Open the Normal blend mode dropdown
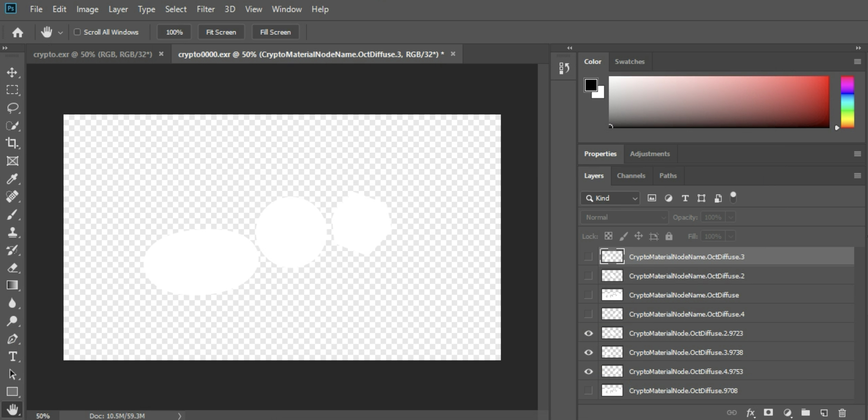868x420 pixels. click(624, 217)
